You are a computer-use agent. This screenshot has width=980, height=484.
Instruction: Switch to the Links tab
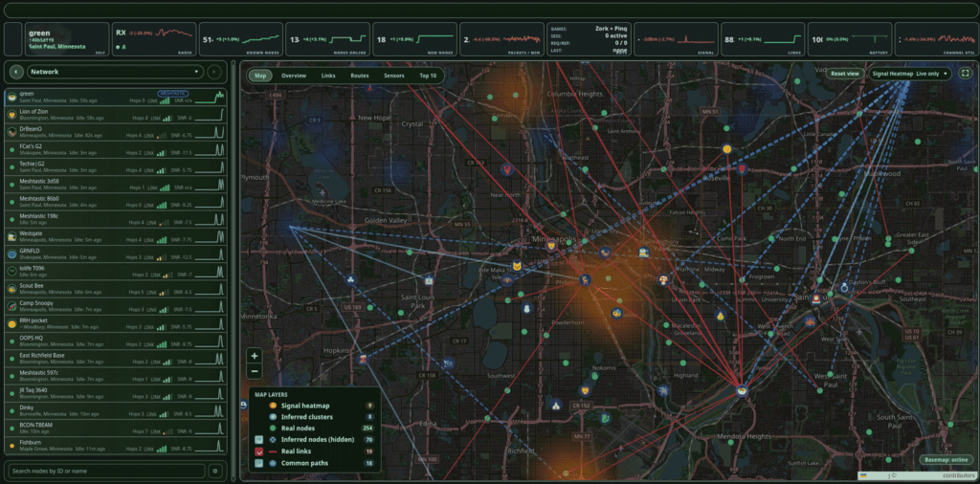[328, 76]
